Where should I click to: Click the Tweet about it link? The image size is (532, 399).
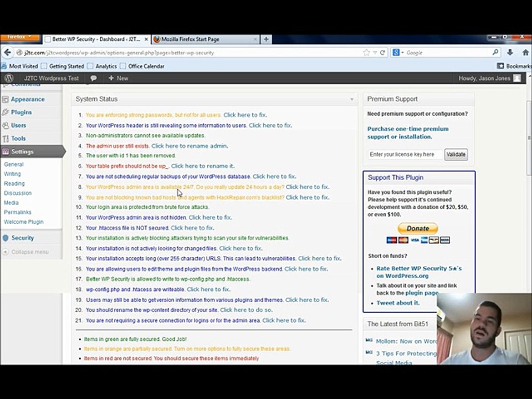coord(398,303)
